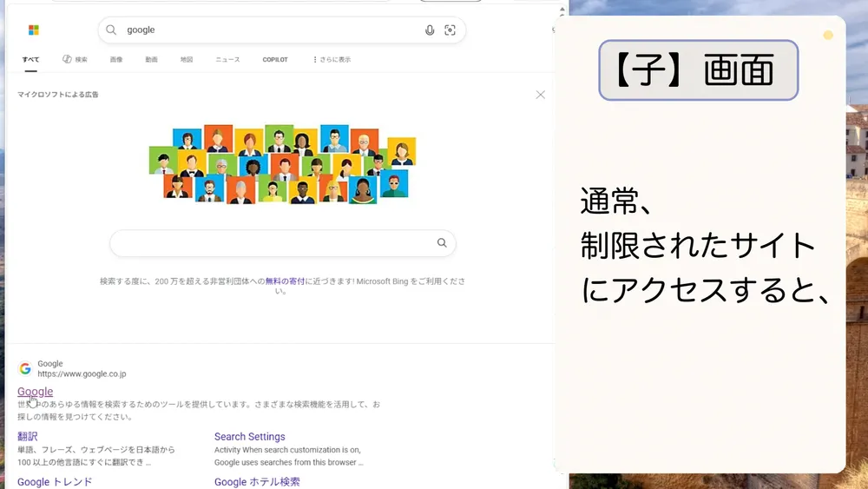Click the magnifier in the ad search box
This screenshot has width=868, height=489.
tap(442, 242)
